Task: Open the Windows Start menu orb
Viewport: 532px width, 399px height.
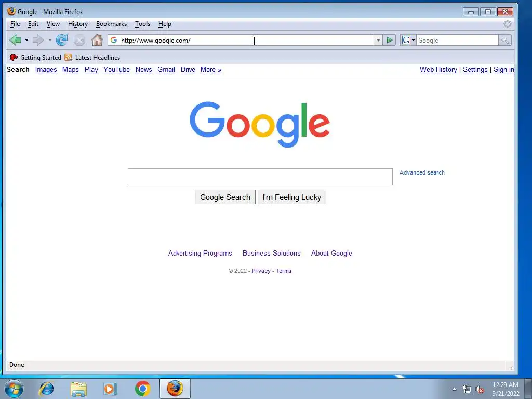Action: 14,389
